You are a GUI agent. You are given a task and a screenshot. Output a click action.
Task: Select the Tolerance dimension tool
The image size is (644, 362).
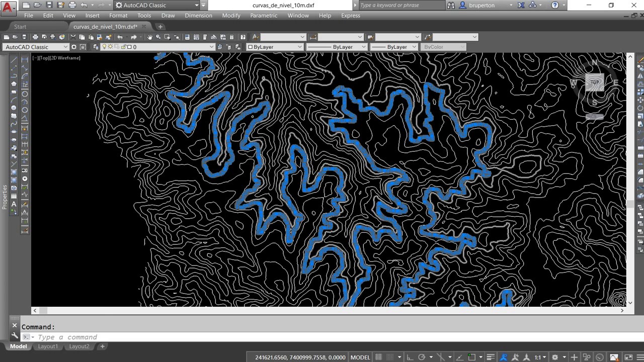[25, 170]
